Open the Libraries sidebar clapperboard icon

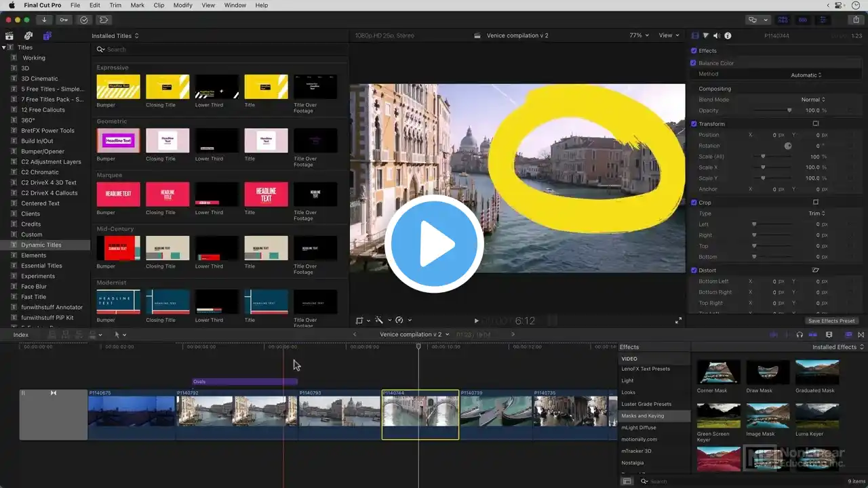pyautogui.click(x=9, y=36)
